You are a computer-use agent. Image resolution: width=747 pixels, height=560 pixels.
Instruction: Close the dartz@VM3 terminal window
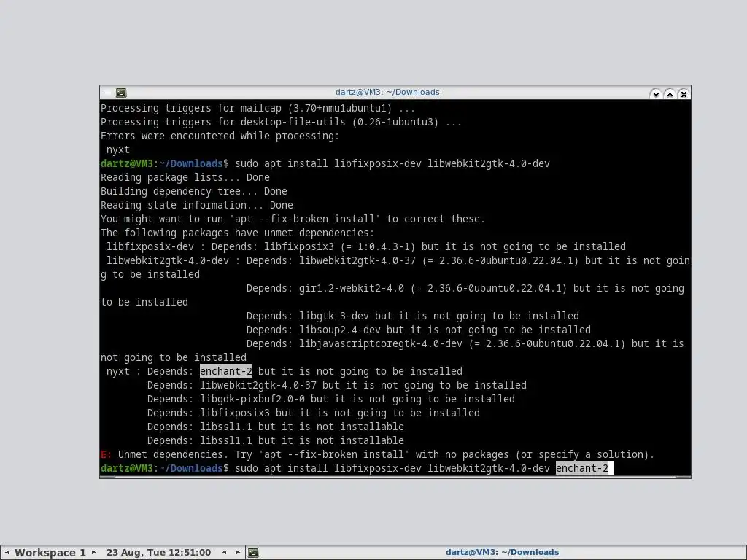pyautogui.click(x=684, y=94)
